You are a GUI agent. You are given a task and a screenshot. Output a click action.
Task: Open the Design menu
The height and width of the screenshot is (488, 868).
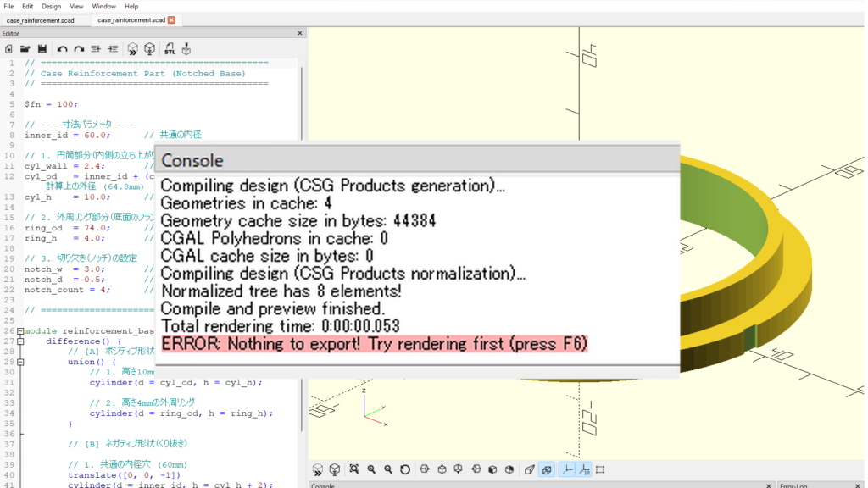pos(51,6)
